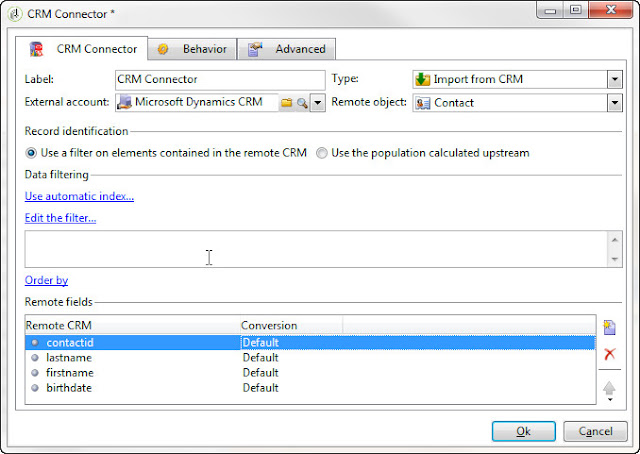Click 'Use automatic index...' link
The width and height of the screenshot is (640, 454).
coord(79,196)
